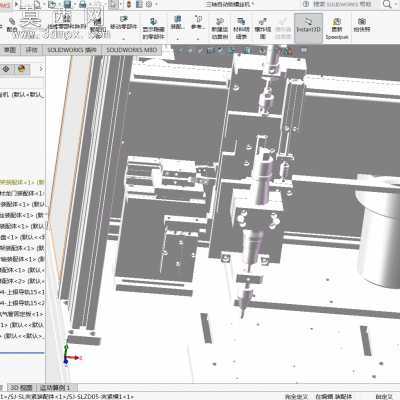The image size is (400, 400).
Task: Click the Save icon in title toolbar
Action: [x=67, y=4]
